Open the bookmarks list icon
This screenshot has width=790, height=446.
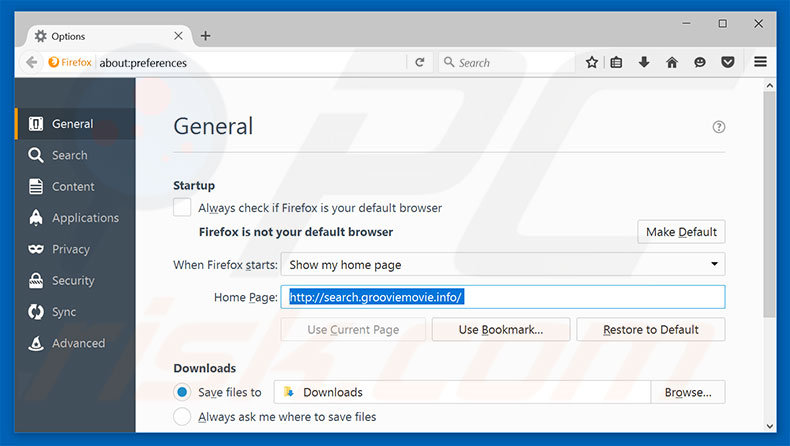[617, 62]
